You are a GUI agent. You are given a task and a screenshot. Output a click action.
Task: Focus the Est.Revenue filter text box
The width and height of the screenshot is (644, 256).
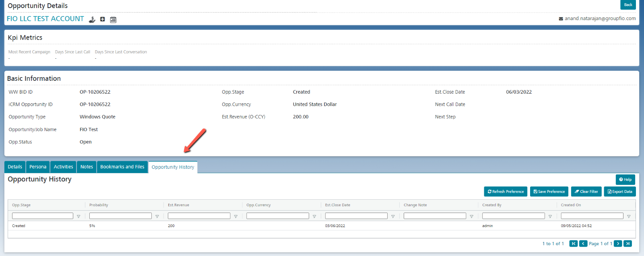(199, 216)
